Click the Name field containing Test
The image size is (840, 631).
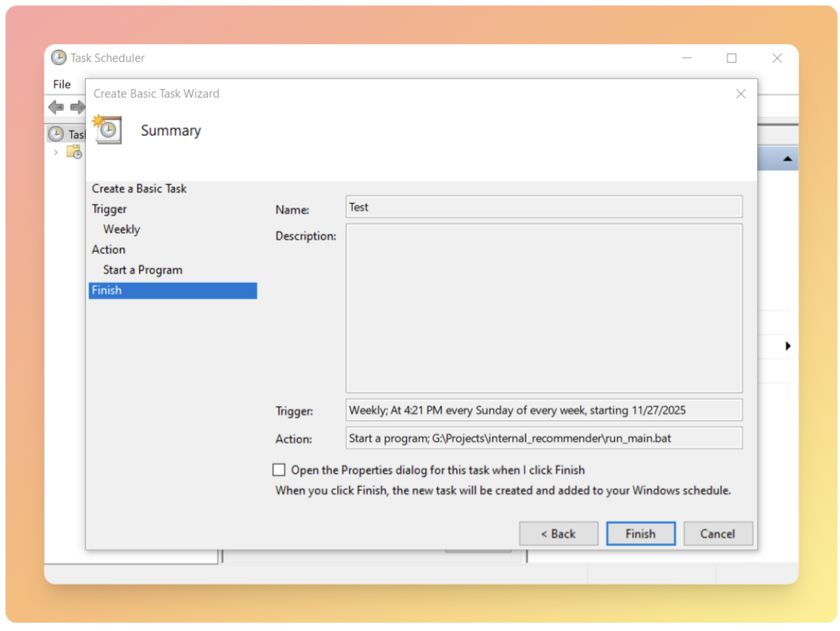(543, 207)
